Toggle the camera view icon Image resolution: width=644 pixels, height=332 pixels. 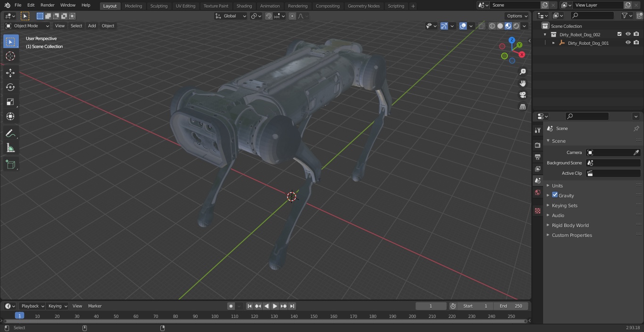click(x=522, y=95)
